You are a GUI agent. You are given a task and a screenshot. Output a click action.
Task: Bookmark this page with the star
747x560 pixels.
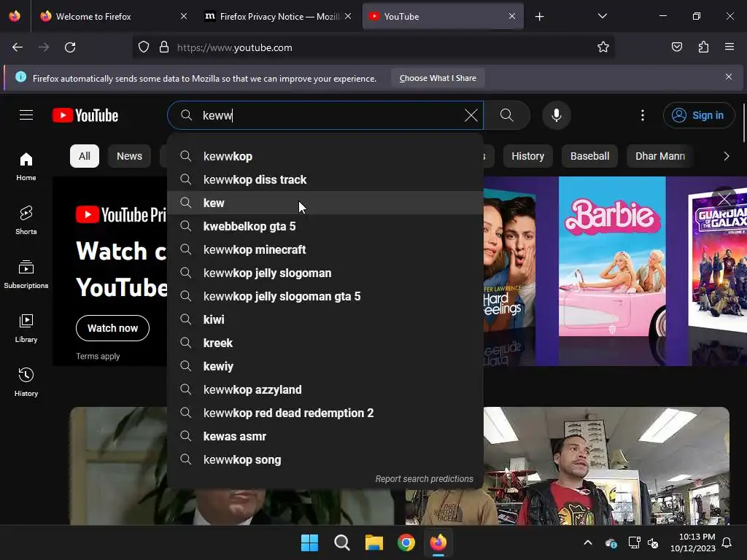click(603, 47)
